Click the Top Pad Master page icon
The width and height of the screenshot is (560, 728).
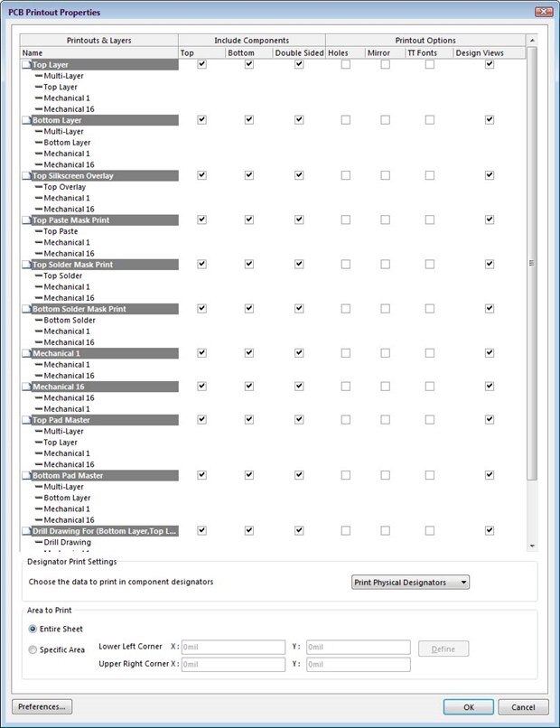pyautogui.click(x=26, y=420)
